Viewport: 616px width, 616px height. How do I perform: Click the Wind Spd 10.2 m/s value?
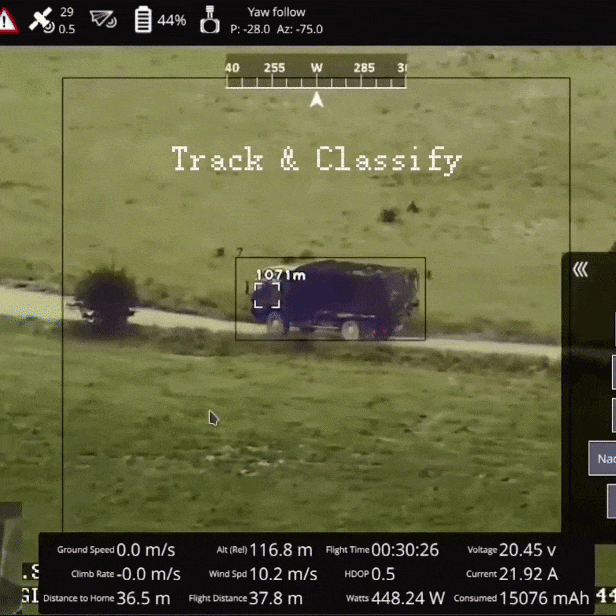coord(283,574)
